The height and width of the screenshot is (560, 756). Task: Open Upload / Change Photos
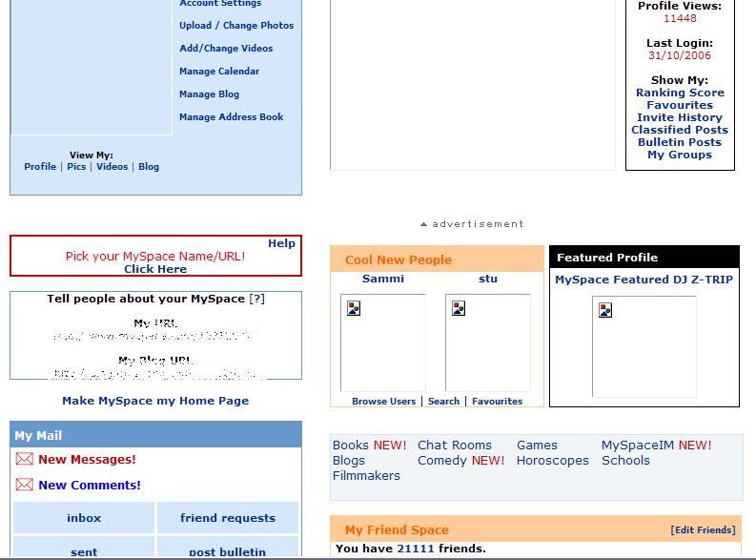tap(236, 26)
